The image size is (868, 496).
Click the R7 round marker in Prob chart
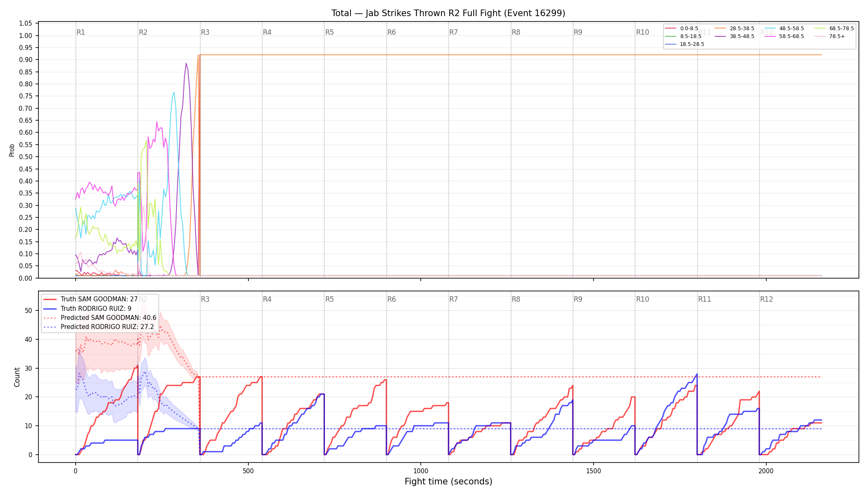click(453, 32)
